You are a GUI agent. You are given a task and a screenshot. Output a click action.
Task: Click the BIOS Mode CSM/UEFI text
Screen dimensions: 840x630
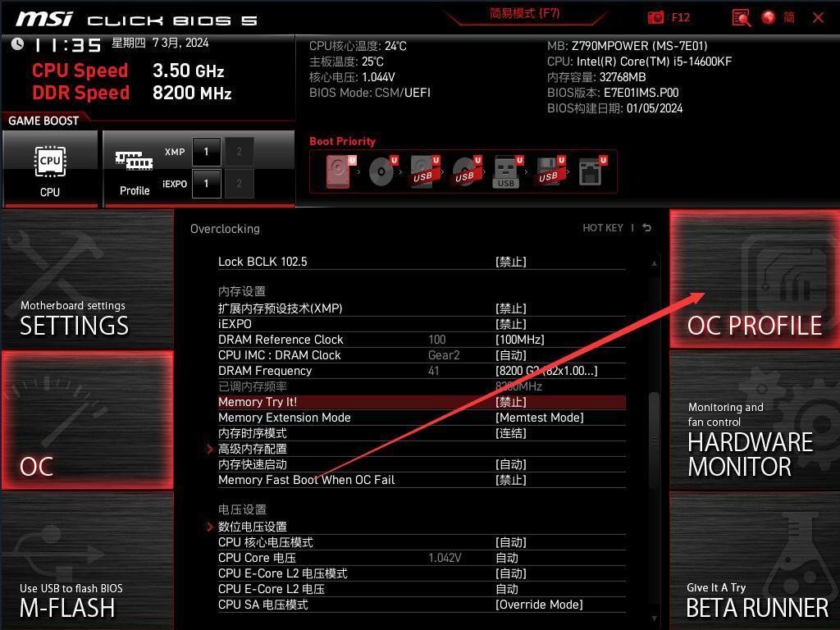tap(370, 93)
